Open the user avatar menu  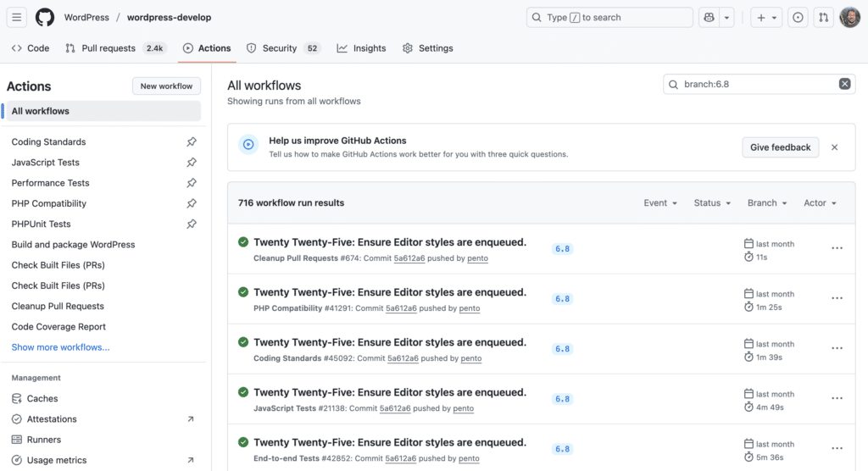point(849,17)
